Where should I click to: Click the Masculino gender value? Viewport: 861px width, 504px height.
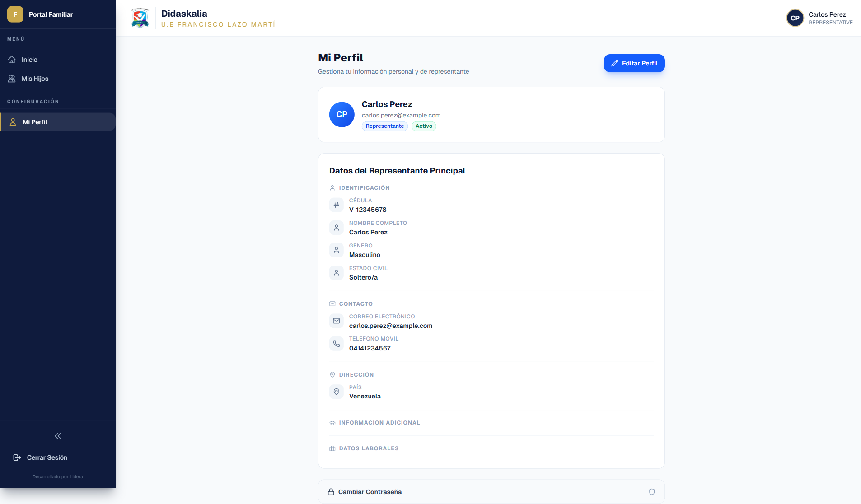[x=365, y=255]
